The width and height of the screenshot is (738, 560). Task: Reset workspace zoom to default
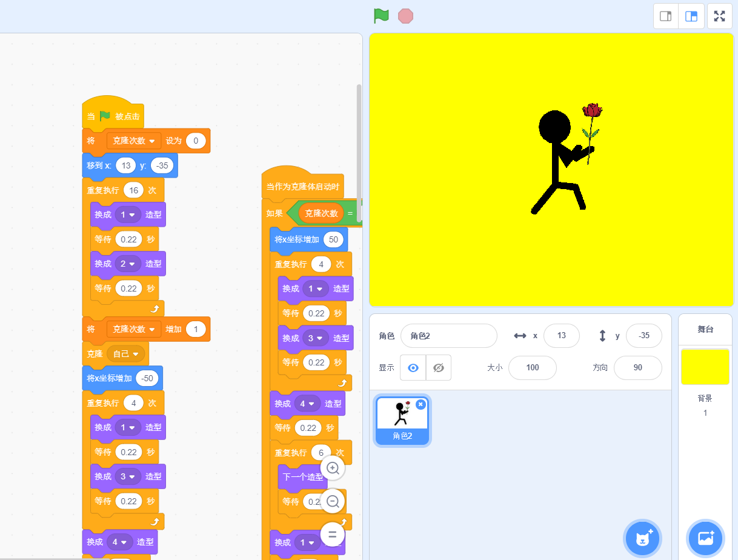(x=333, y=535)
